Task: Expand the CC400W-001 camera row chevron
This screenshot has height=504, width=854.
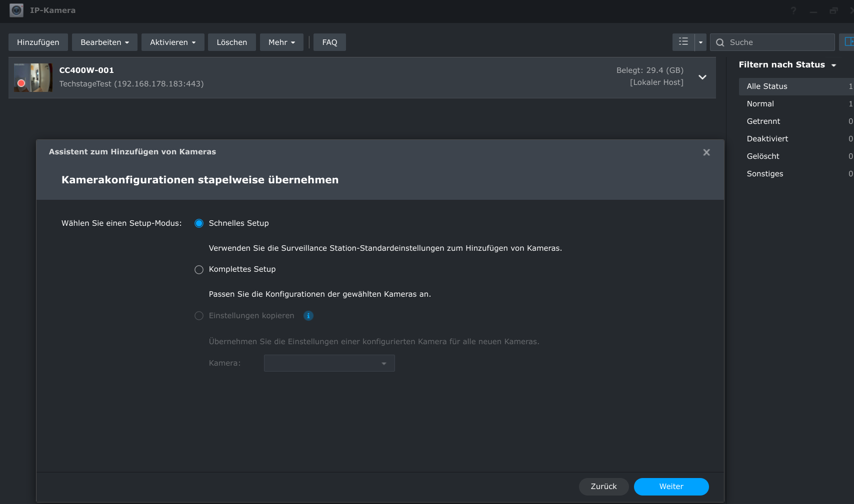Action: click(x=702, y=77)
